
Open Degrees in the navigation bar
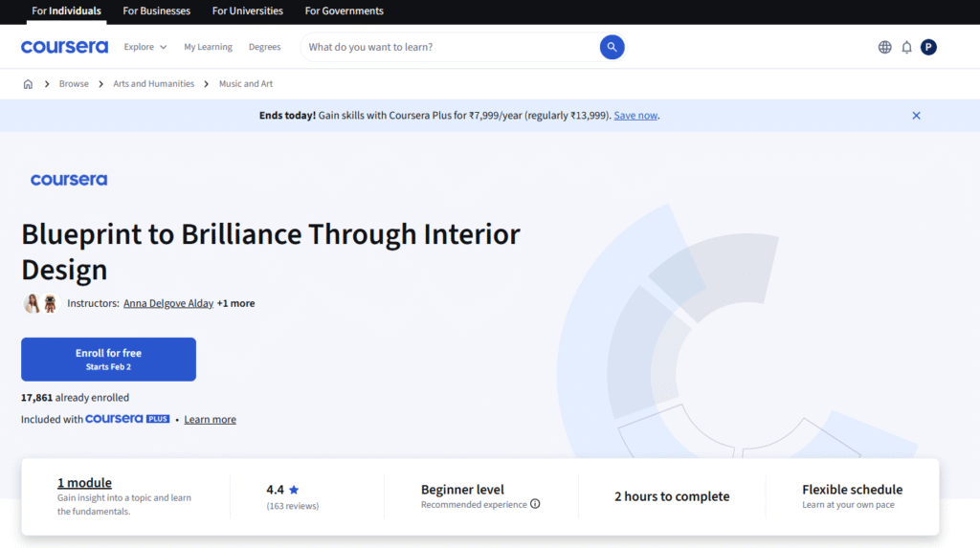click(264, 47)
